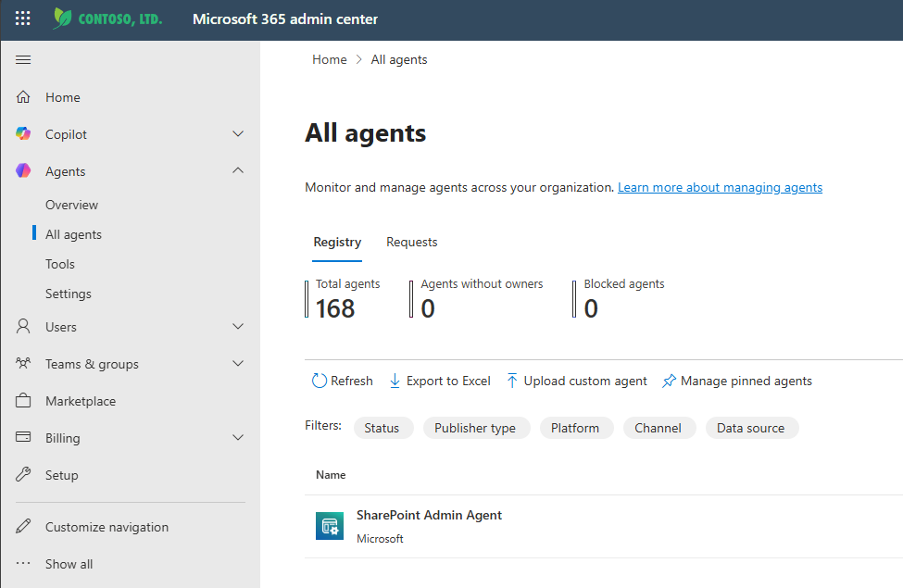The height and width of the screenshot is (588, 903).
Task: Click the Copilot colorful icon in sidebar
Action: click(23, 133)
